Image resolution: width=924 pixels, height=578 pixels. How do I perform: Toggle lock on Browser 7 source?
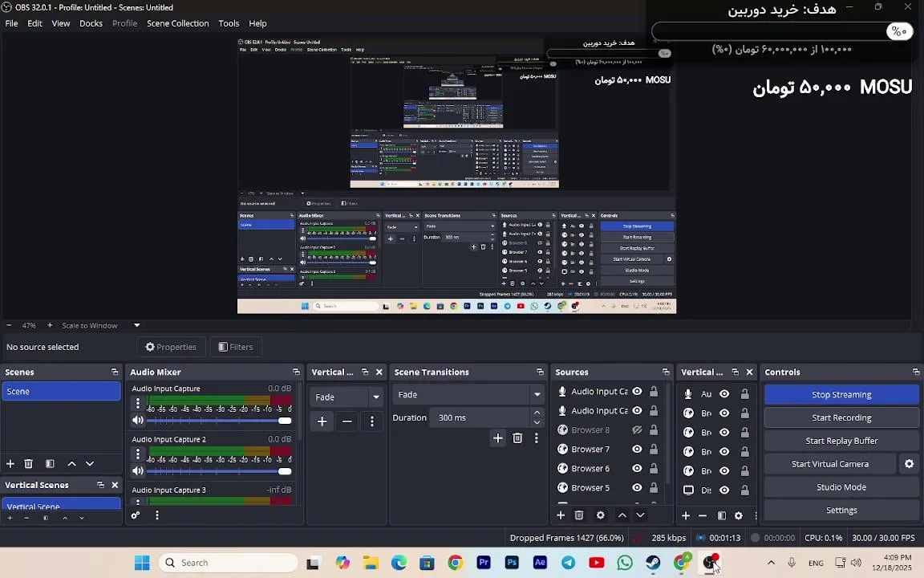coord(654,449)
